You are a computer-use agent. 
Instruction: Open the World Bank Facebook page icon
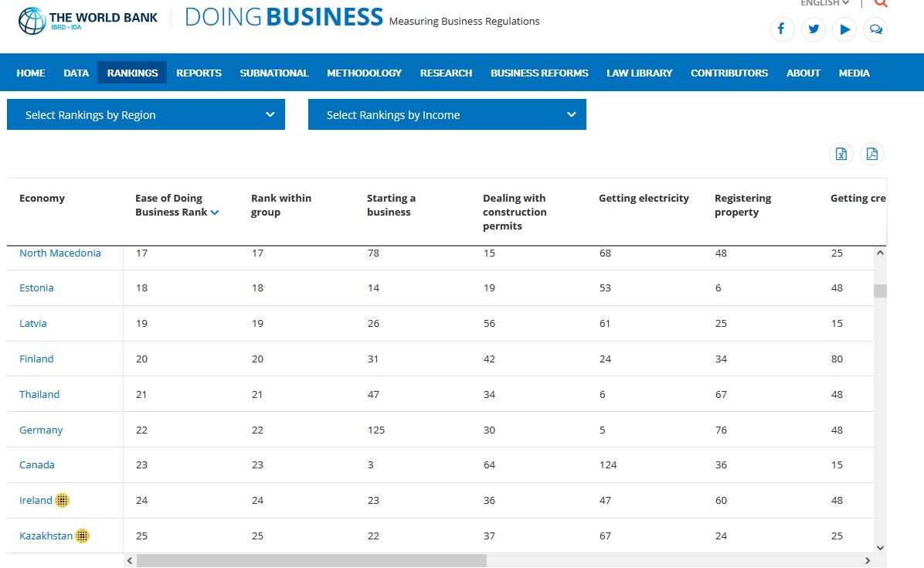(782, 29)
